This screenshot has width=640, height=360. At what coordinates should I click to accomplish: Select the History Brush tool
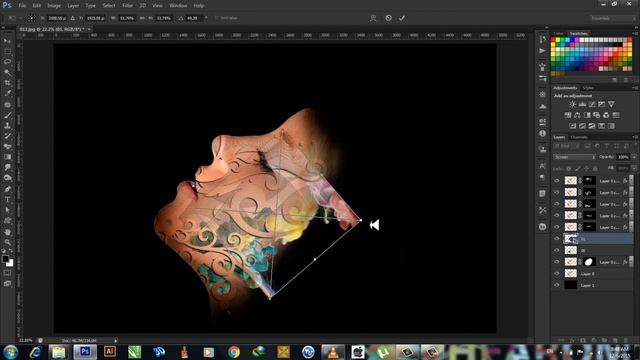point(7,136)
